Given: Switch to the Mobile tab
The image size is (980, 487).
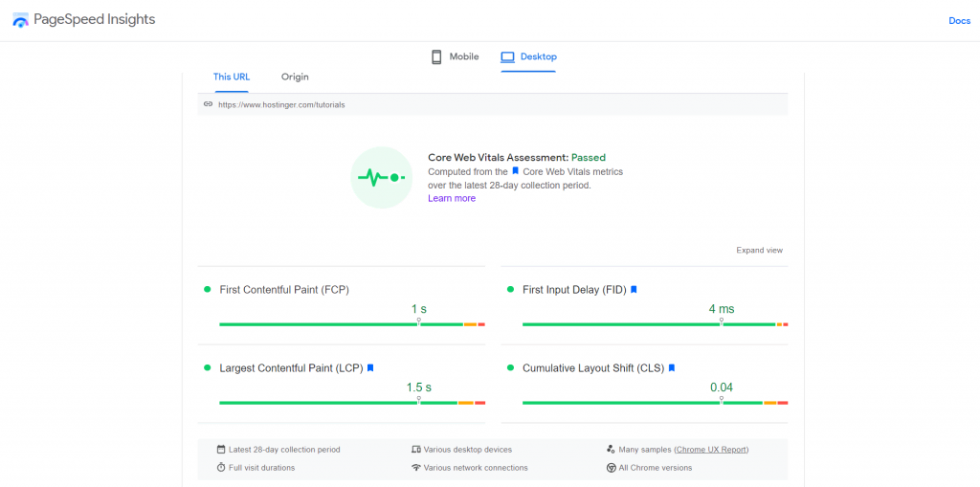Looking at the screenshot, I should 455,56.
